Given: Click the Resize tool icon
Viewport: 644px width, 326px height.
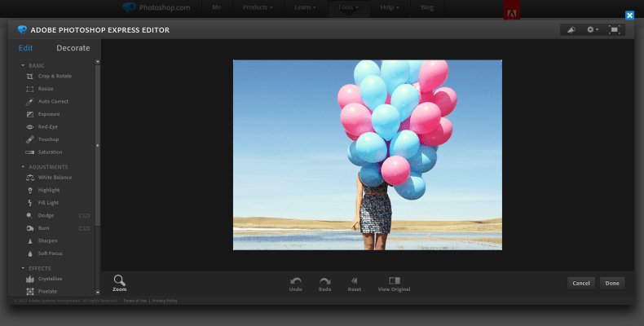Looking at the screenshot, I should (x=29, y=89).
